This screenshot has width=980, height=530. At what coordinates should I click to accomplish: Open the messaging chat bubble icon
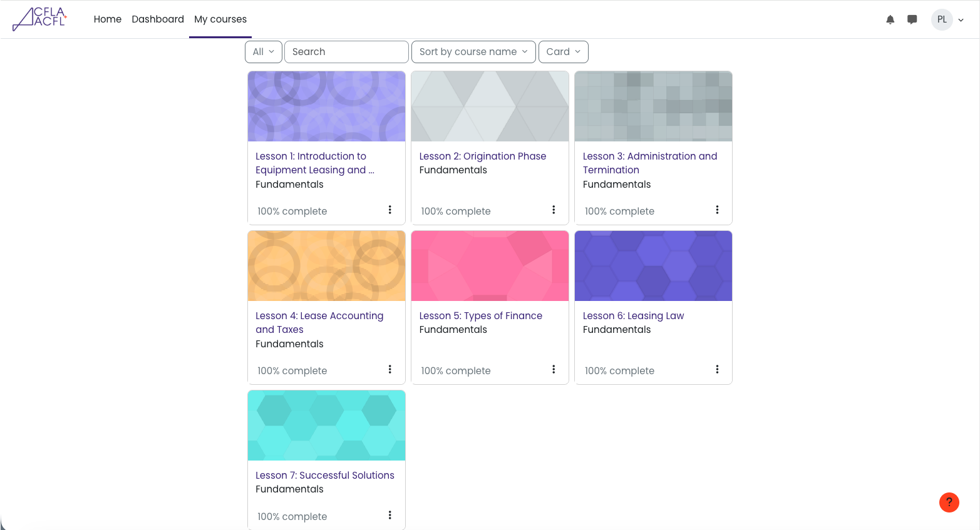pyautogui.click(x=912, y=19)
